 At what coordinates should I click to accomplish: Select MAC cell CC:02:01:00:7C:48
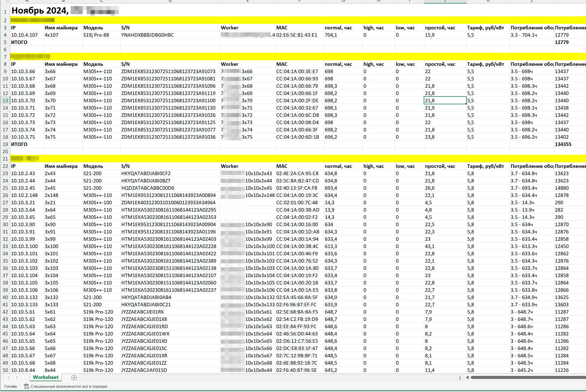point(300,203)
